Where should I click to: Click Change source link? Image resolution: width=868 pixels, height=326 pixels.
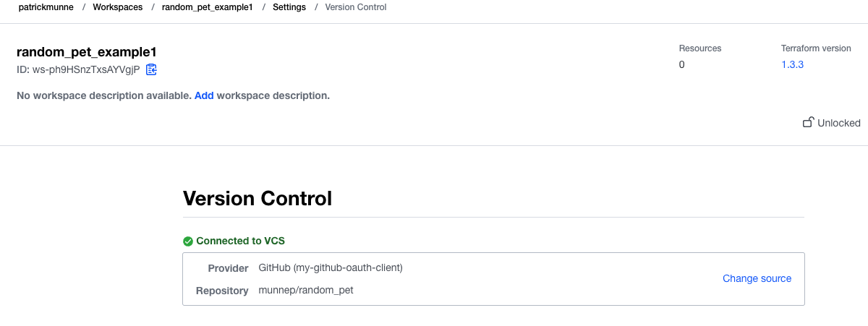[x=757, y=278]
